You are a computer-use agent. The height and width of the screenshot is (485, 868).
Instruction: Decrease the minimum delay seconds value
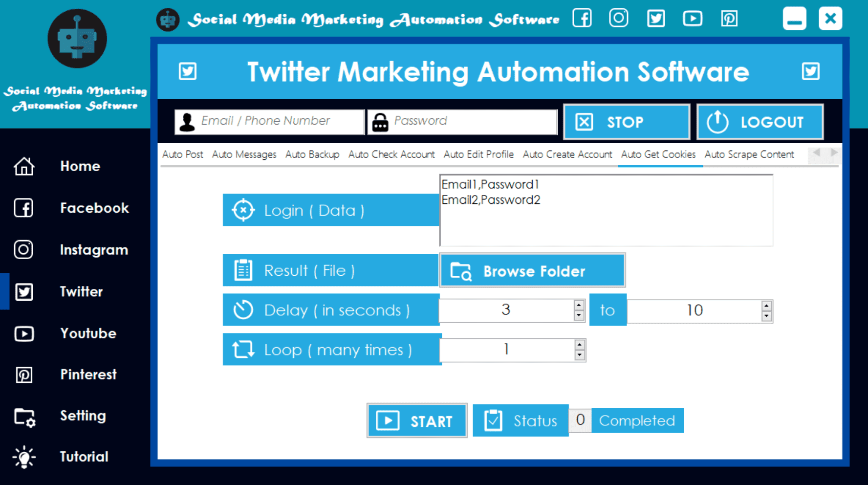(x=579, y=316)
